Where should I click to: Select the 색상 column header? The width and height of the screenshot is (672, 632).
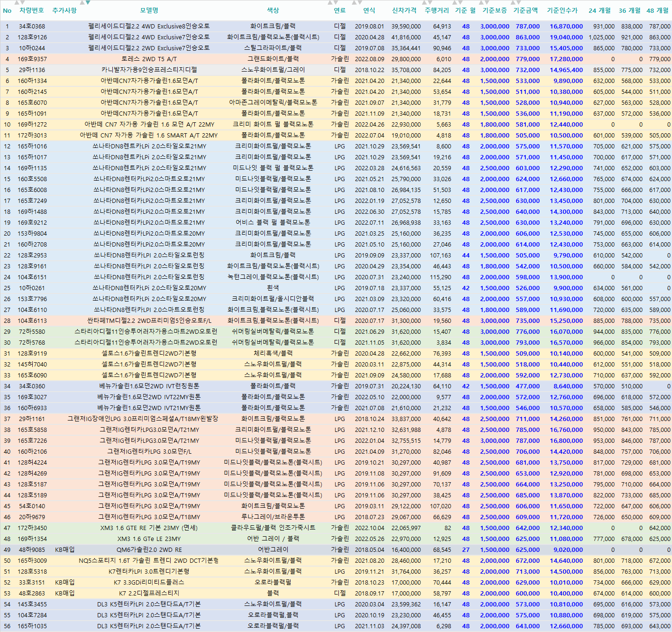[273, 10]
